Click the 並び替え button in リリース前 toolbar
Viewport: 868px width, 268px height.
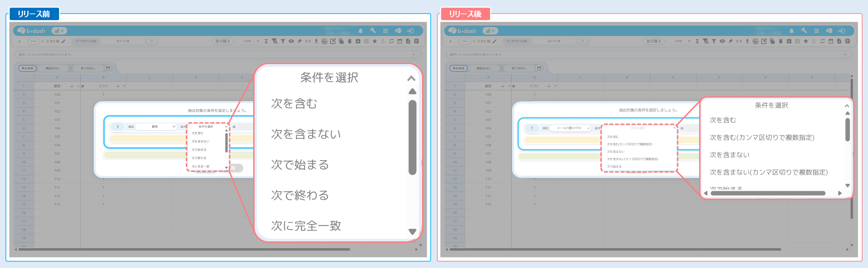(x=222, y=41)
